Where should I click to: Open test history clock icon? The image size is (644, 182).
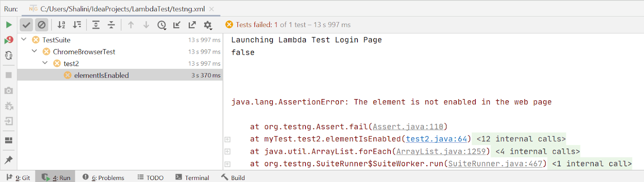tap(162, 25)
